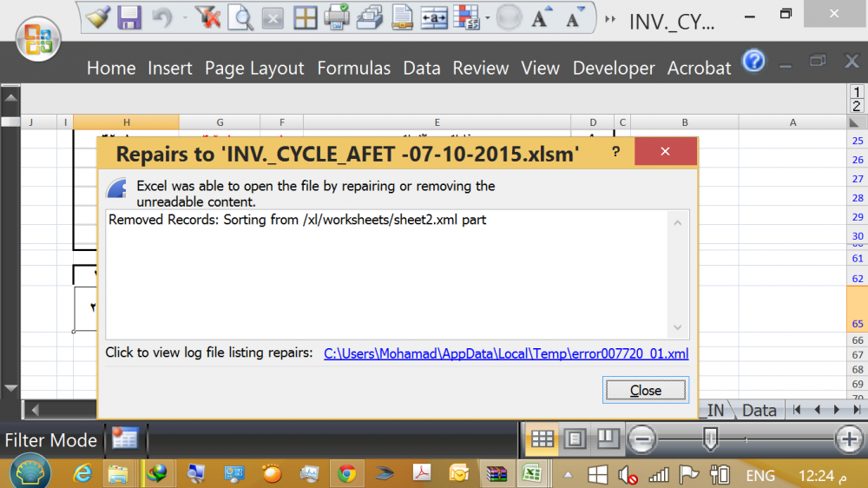Click the macro record icon in status bar
868x488 pixels.
(x=124, y=439)
